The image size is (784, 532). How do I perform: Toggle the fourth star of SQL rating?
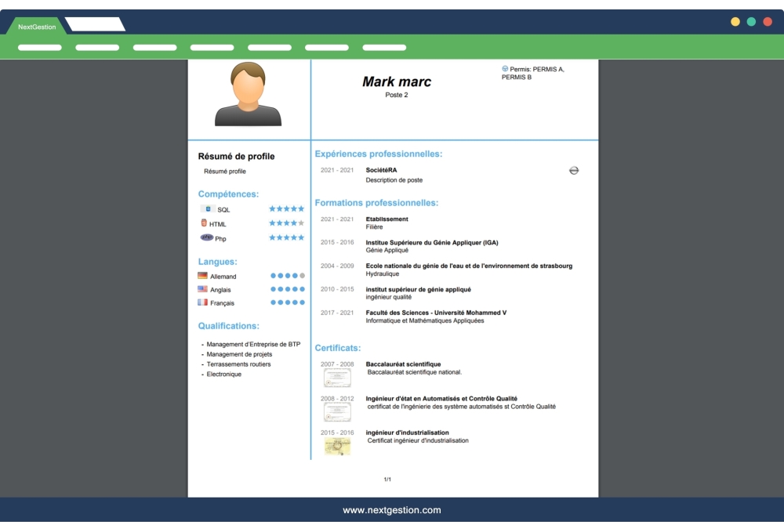[x=293, y=208]
